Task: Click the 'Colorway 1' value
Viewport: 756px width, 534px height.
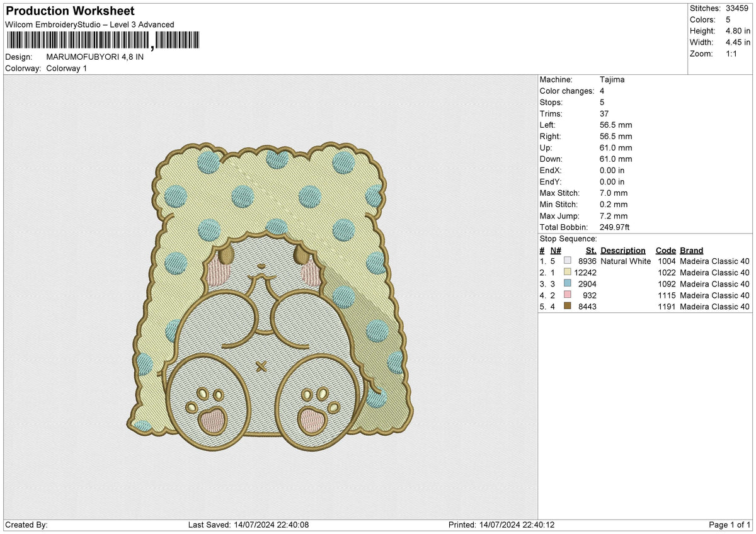Action: [x=67, y=68]
